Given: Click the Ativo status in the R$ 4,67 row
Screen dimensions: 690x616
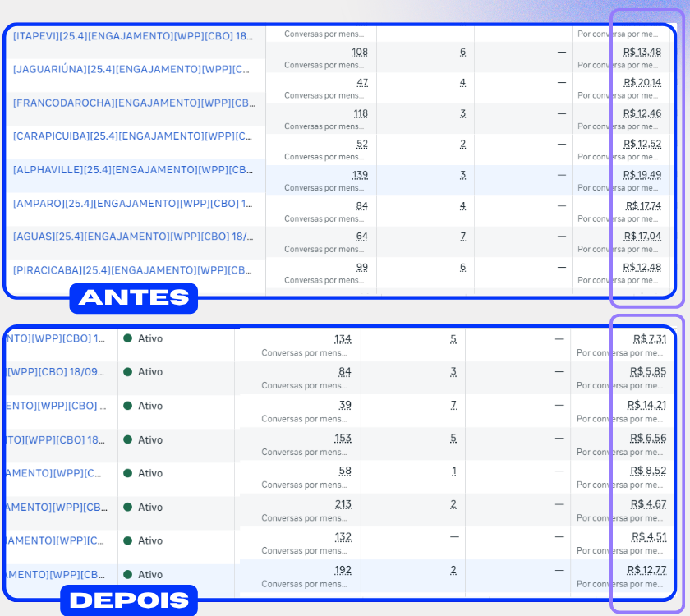Looking at the screenshot, I should pos(150,507).
